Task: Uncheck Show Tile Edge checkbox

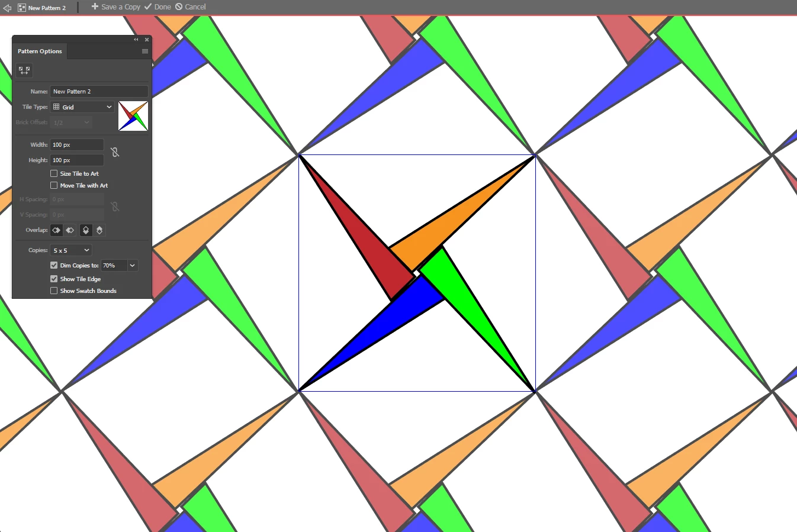Action: tap(54, 279)
